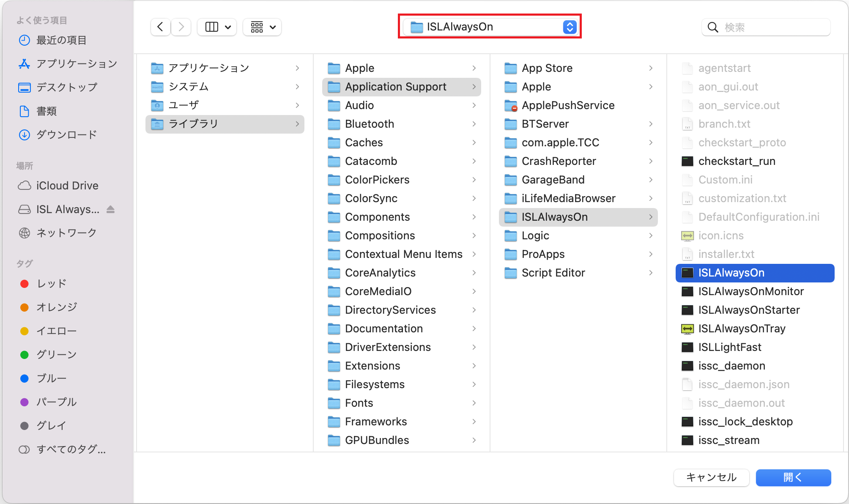Click the back navigation arrow
The width and height of the screenshot is (849, 504).
(160, 27)
